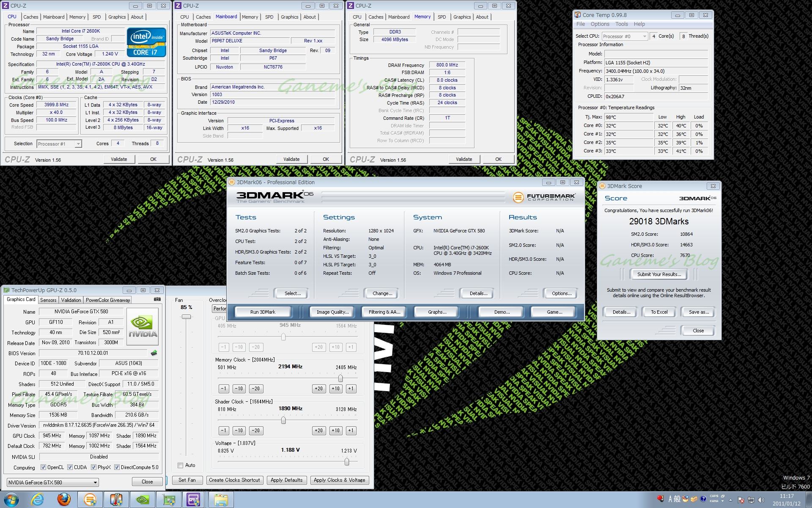Click the 3DMark06 orange taskbar icon
This screenshot has height=508, width=812.
90,500
